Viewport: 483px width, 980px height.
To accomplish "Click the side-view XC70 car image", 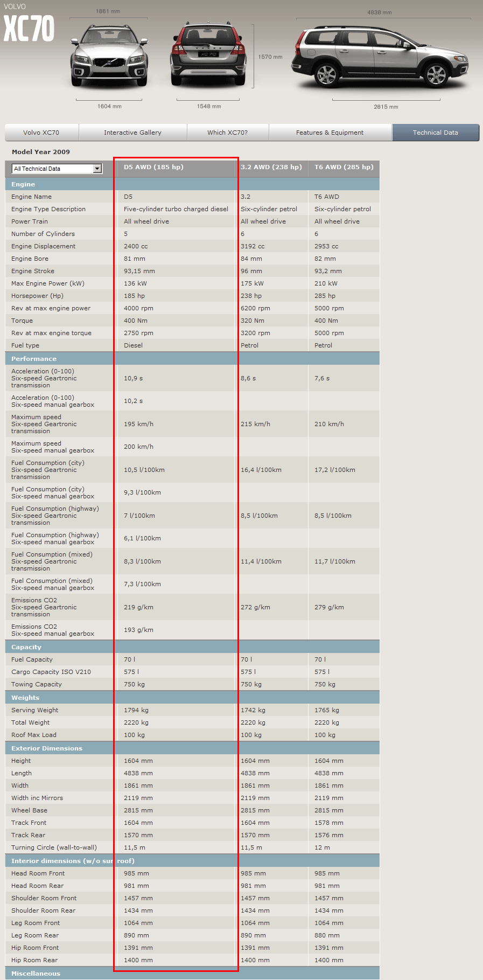I will pos(381,57).
